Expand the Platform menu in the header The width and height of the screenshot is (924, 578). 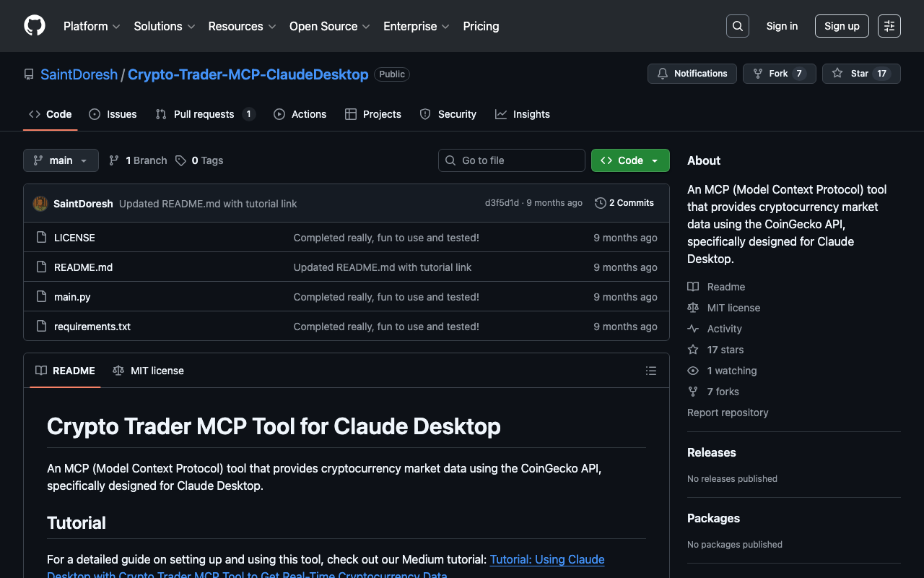91,26
